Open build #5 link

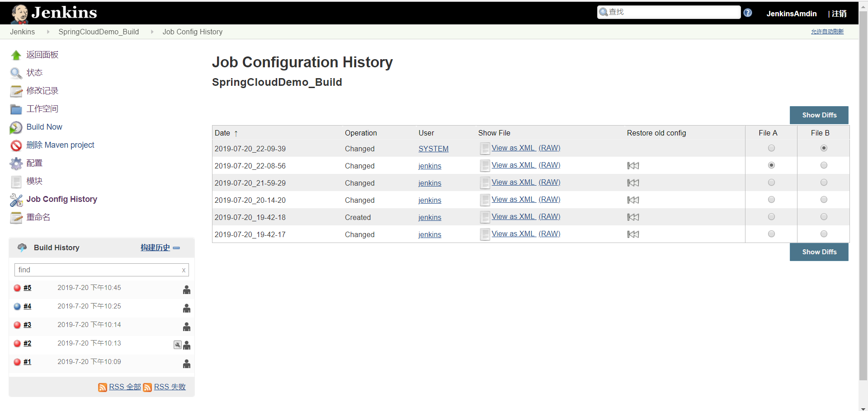point(28,288)
